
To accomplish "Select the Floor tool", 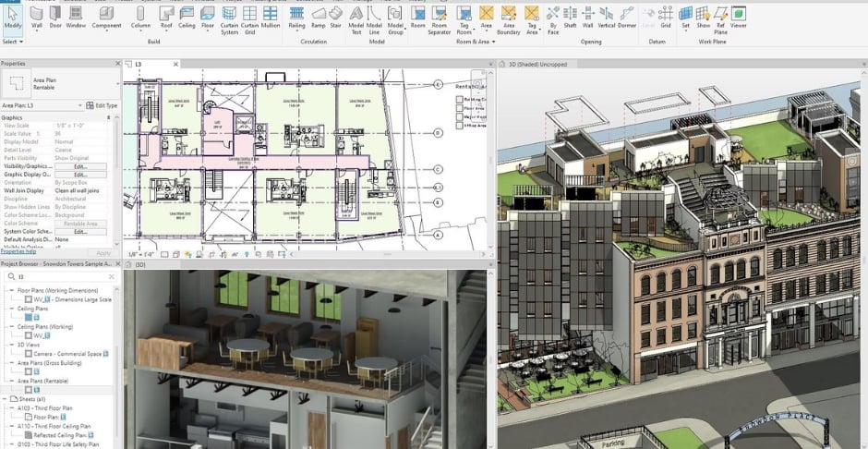I will tap(208, 18).
